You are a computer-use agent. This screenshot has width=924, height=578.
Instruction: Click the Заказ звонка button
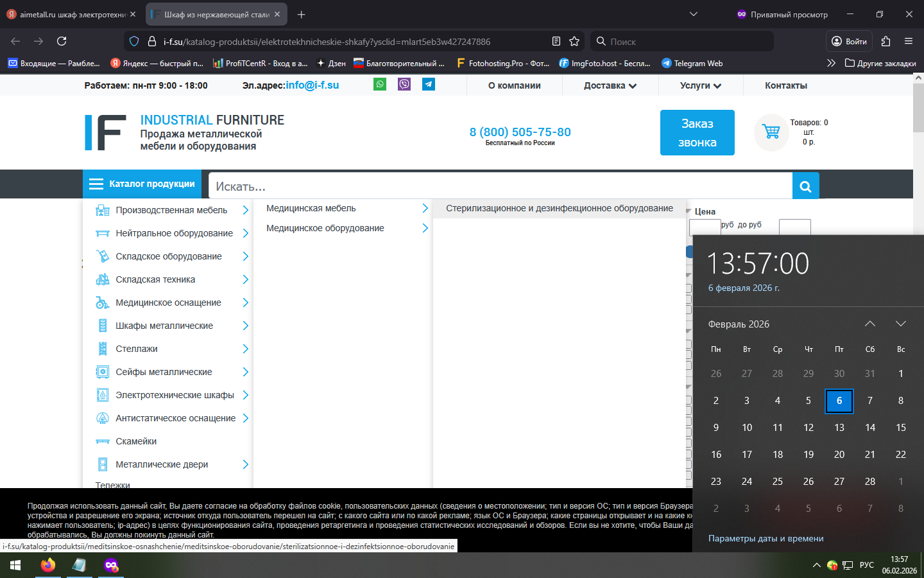point(697,132)
